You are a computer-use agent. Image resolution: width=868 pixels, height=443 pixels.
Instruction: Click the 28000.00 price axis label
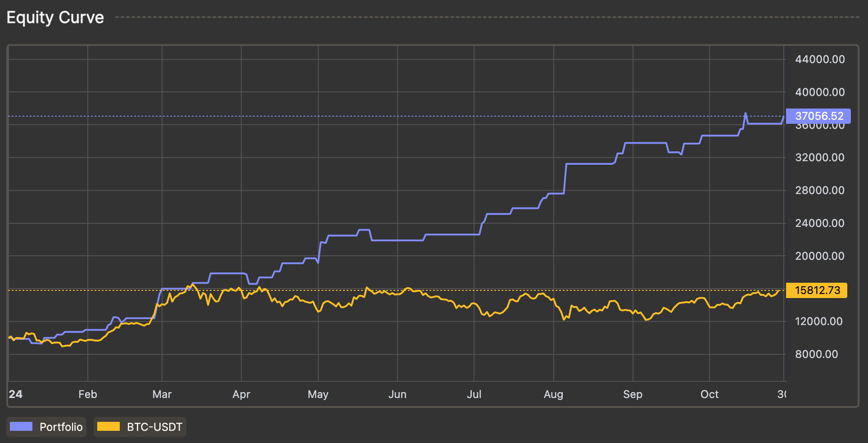pos(820,190)
